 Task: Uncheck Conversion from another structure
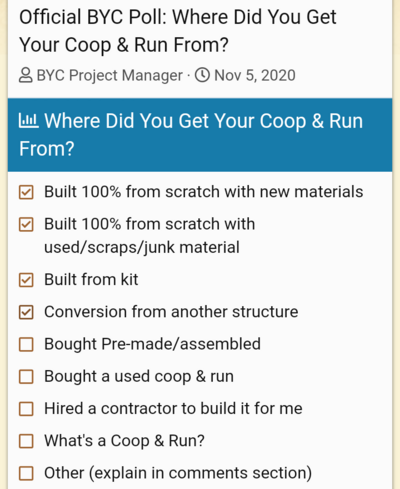coord(26,312)
